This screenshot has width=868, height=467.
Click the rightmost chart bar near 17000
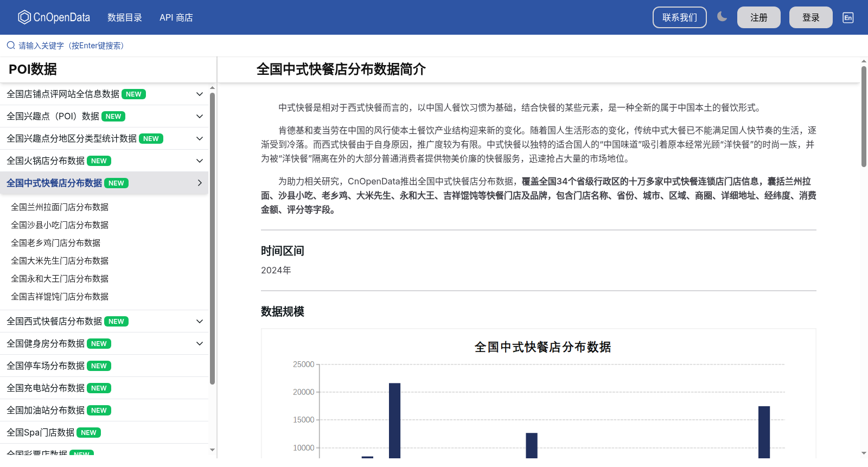click(x=764, y=432)
